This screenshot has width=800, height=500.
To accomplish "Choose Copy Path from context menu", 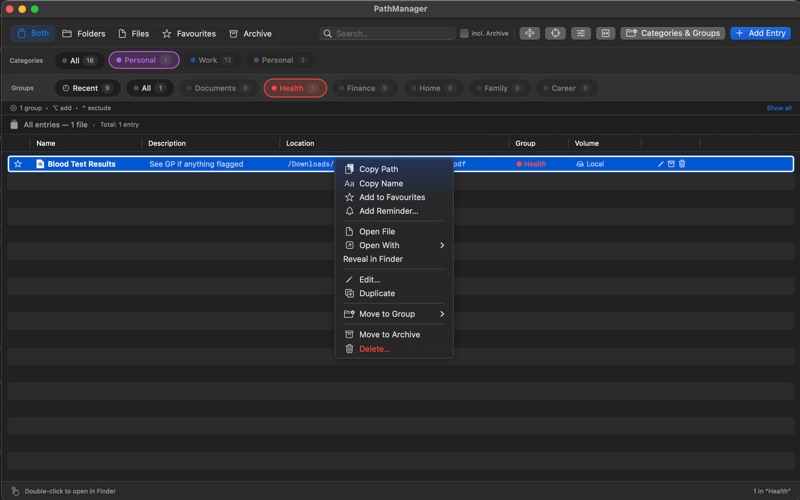I will [394, 169].
